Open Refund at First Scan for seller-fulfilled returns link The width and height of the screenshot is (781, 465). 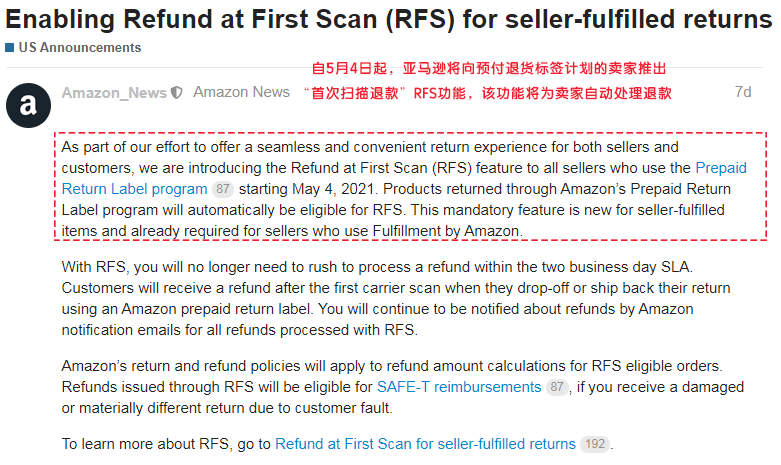click(425, 443)
